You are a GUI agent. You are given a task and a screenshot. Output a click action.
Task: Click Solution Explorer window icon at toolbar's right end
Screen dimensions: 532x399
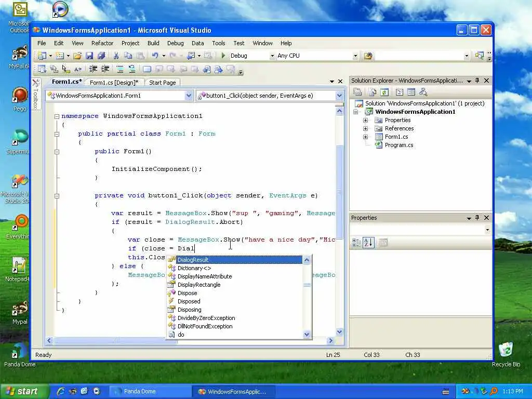coord(479,55)
